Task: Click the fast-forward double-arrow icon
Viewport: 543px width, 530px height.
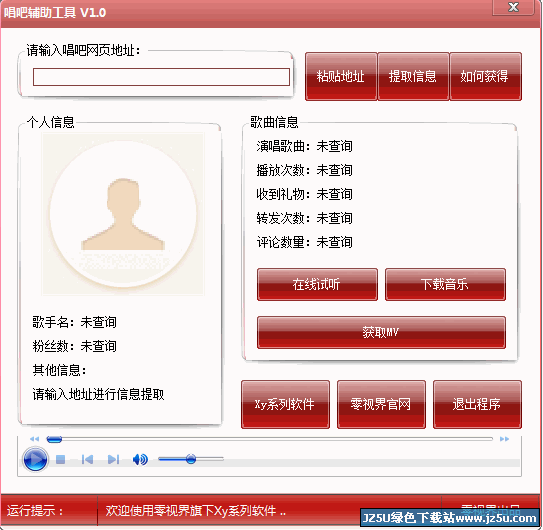Action: pos(504,439)
